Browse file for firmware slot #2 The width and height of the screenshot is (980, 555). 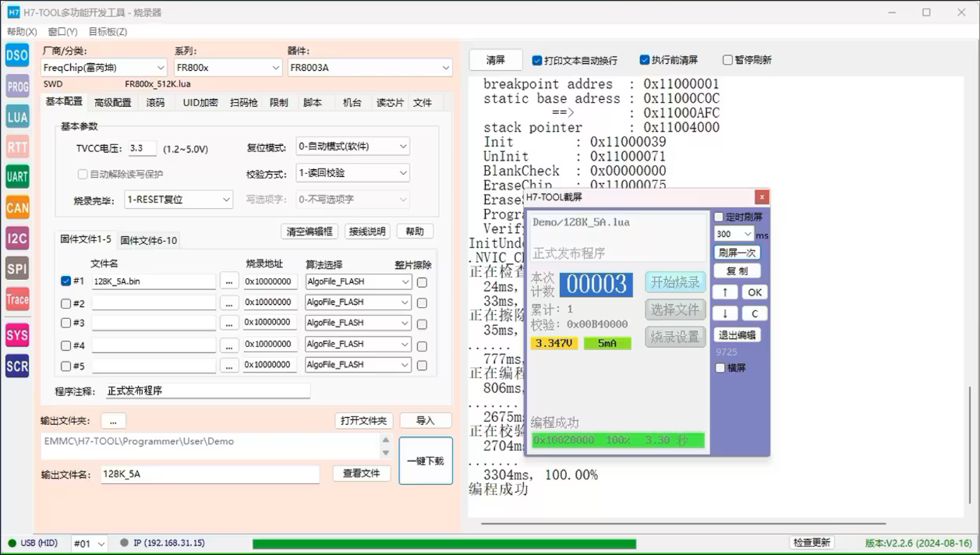(x=228, y=302)
